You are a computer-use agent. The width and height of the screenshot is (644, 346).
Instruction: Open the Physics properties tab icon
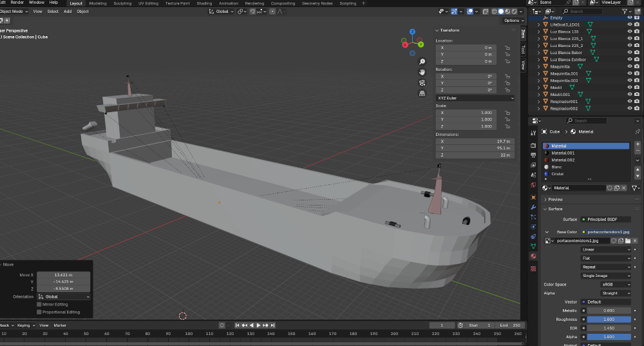(533, 227)
